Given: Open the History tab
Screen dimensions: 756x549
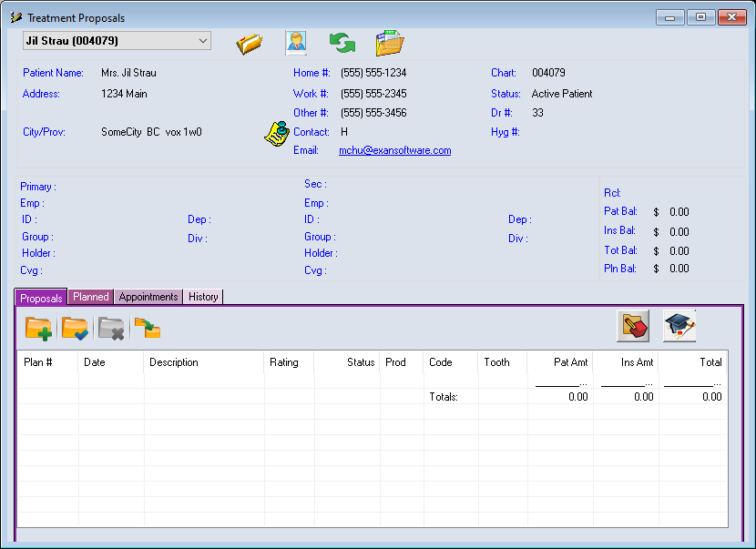Looking at the screenshot, I should click(x=203, y=297).
